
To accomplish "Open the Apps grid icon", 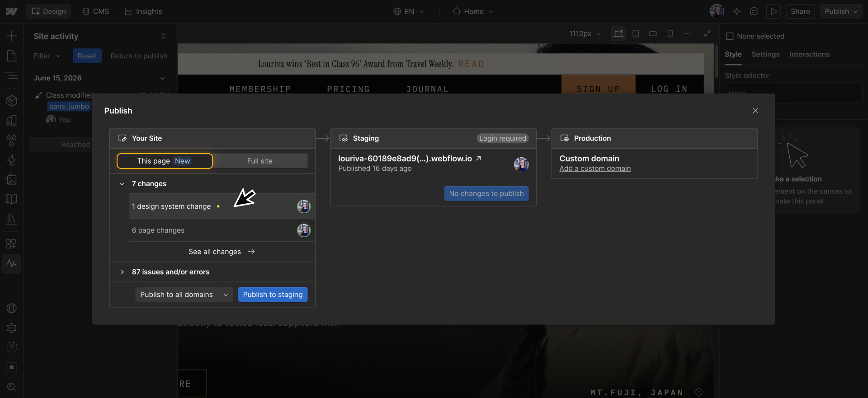I will click(x=12, y=244).
